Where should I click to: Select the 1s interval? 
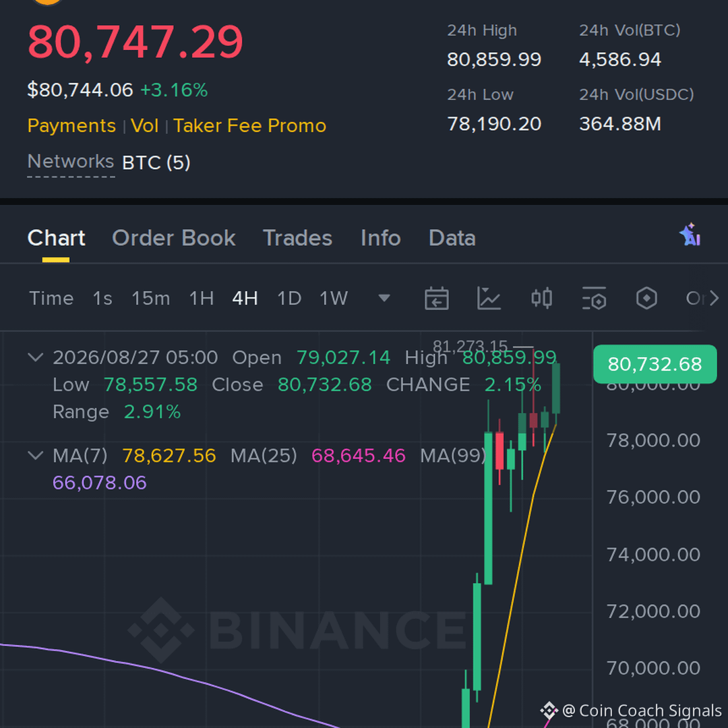point(102,298)
